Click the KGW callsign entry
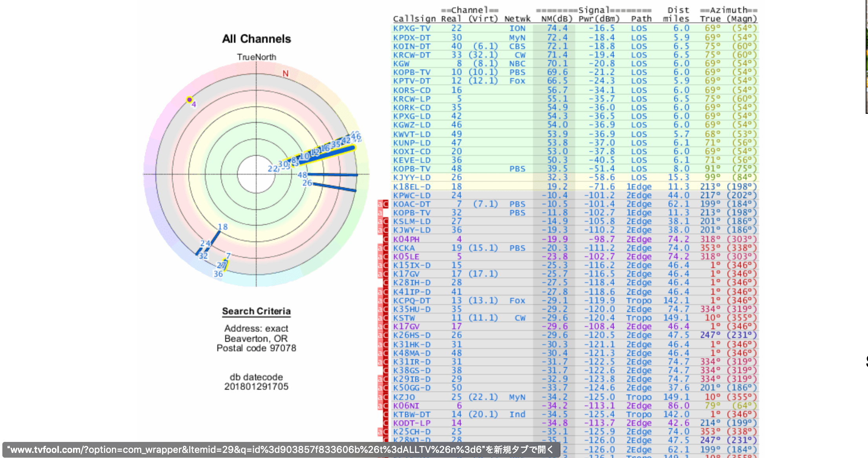 tap(401, 64)
